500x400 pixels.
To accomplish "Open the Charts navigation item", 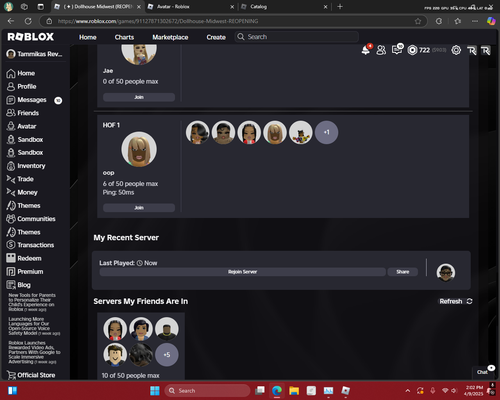I will click(x=124, y=37).
